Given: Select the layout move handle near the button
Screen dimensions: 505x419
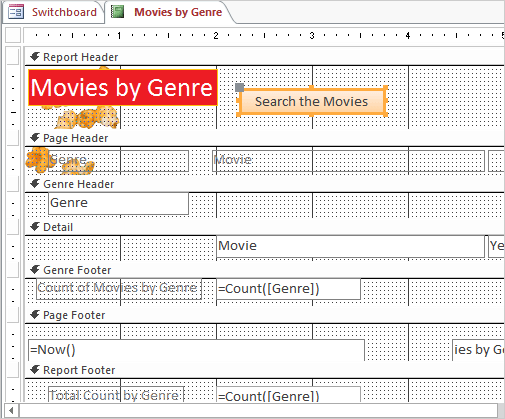Looking at the screenshot, I should pos(239,87).
